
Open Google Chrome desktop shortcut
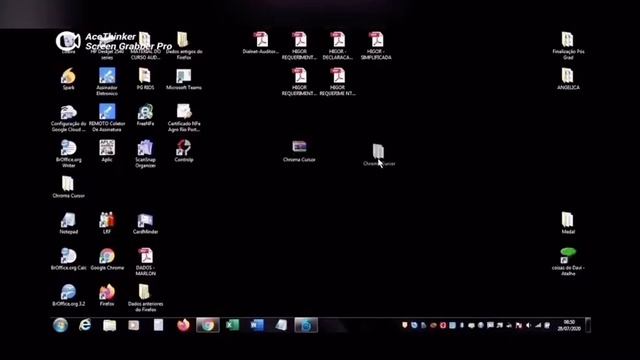coord(107,259)
